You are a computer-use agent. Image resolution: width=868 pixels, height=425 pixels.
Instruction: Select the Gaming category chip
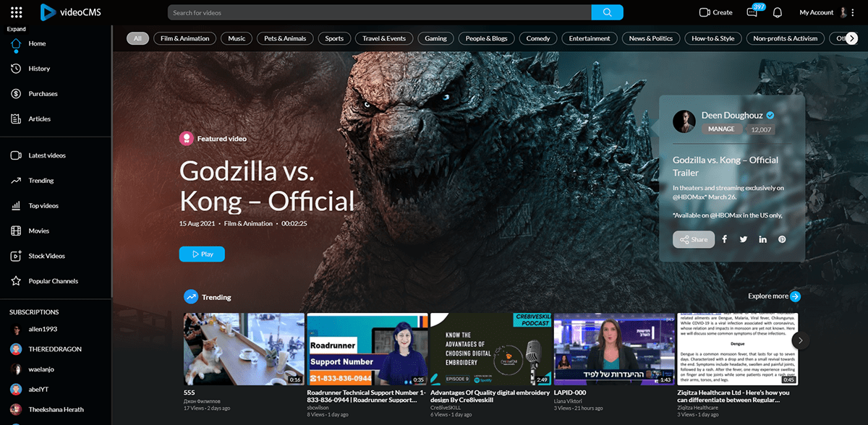pyautogui.click(x=435, y=38)
